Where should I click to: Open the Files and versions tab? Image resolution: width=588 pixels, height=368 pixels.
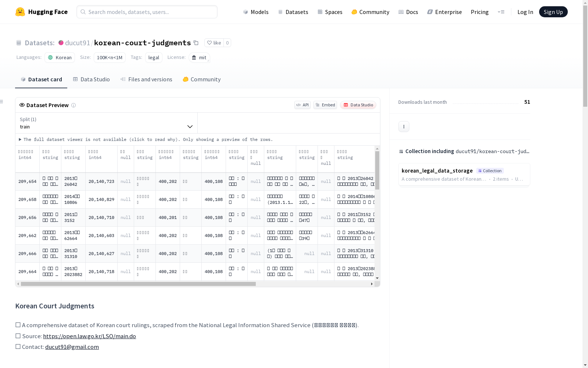point(146,79)
